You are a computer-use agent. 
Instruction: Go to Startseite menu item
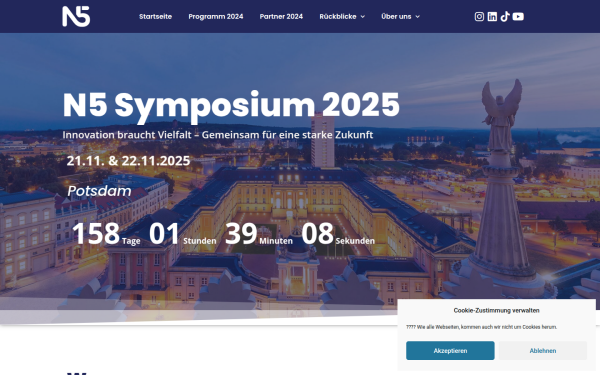point(155,16)
